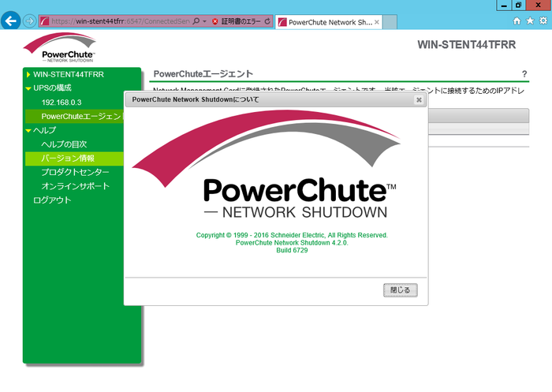Select バージョン情報 in the sidebar
The width and height of the screenshot is (552, 392).
click(x=74, y=159)
